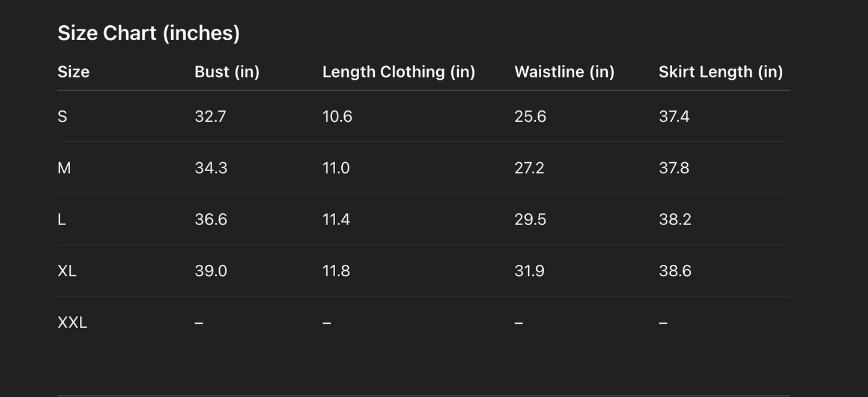The image size is (868, 397).
Task: Click the Size column header
Action: (73, 72)
